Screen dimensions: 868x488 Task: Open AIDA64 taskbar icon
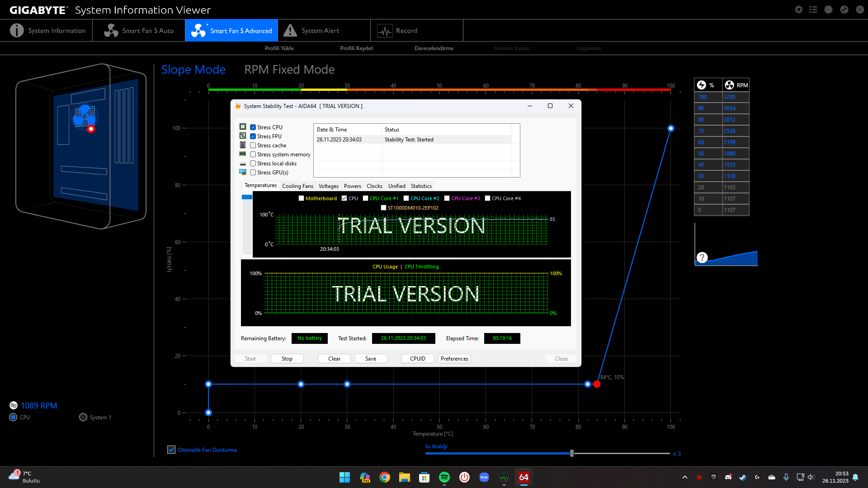click(524, 477)
